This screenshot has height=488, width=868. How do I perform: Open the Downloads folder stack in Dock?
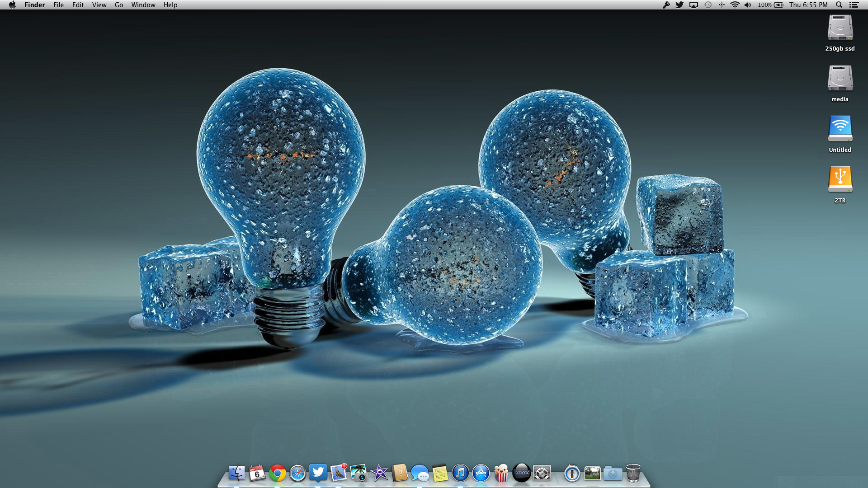pos(613,474)
